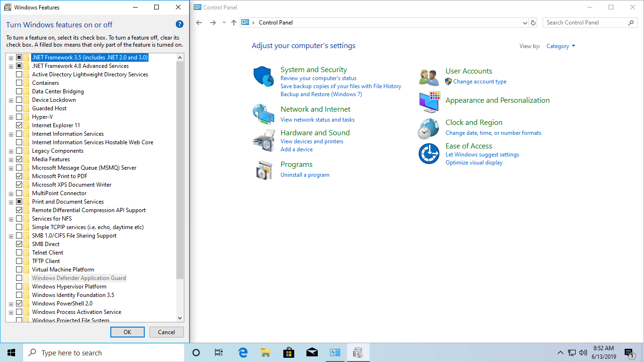Click Cancel in Windows Features

[166, 332]
